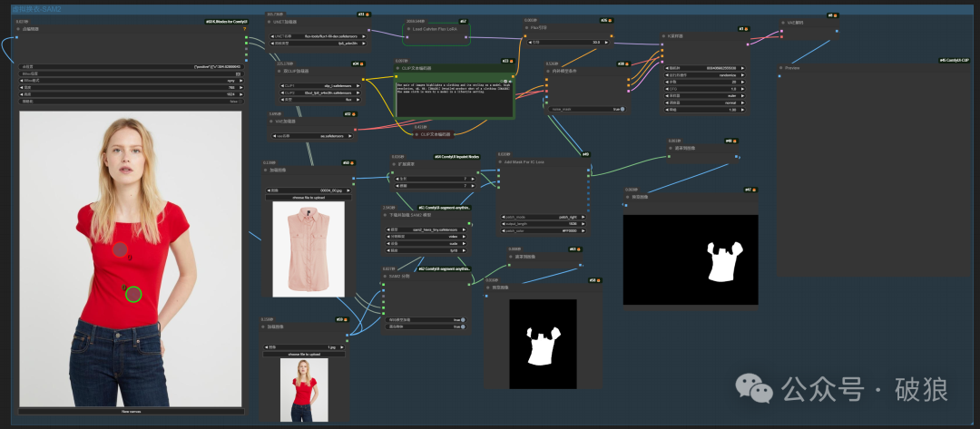
Task: Collapse the Preview node via its title dot
Action: click(780, 67)
